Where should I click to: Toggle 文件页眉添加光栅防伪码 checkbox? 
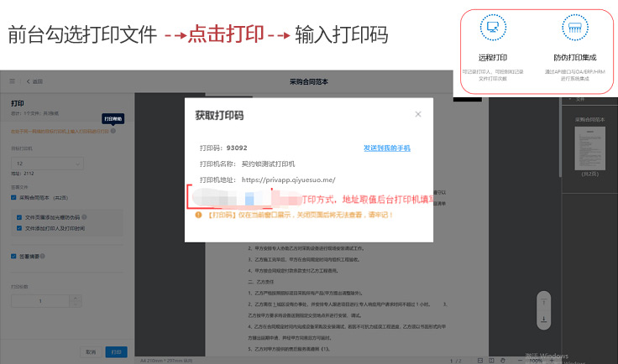[x=19, y=216]
